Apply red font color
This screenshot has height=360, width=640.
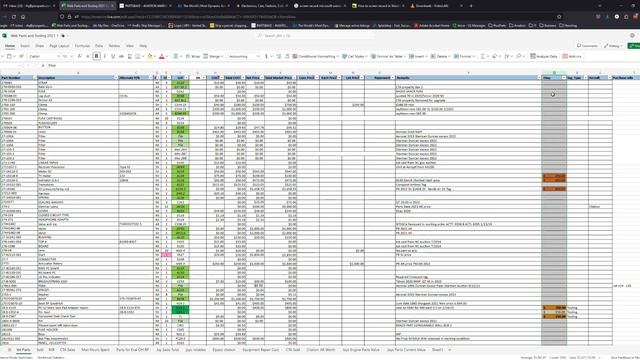pos(161,56)
